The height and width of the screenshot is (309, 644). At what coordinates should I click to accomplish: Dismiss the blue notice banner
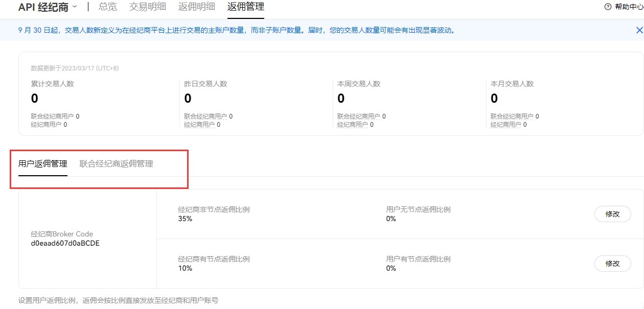click(639, 30)
